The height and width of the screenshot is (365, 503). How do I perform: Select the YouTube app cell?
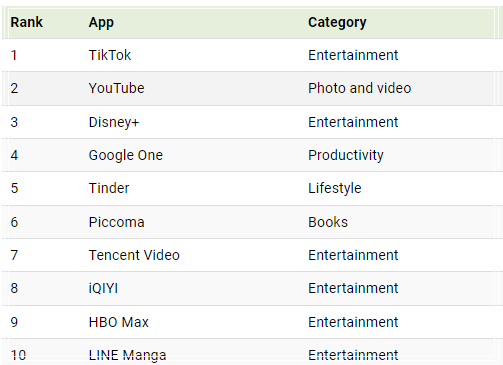(116, 88)
